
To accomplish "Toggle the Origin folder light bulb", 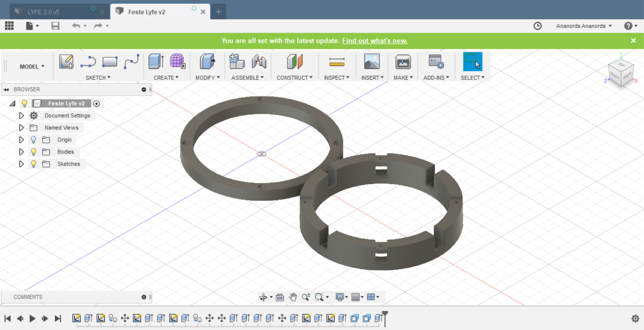I will [x=33, y=140].
